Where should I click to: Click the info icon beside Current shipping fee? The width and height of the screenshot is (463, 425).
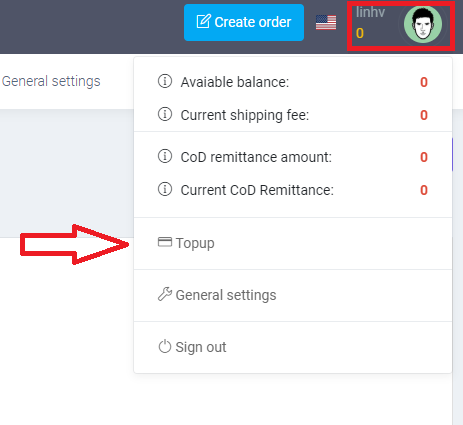pyautogui.click(x=165, y=114)
